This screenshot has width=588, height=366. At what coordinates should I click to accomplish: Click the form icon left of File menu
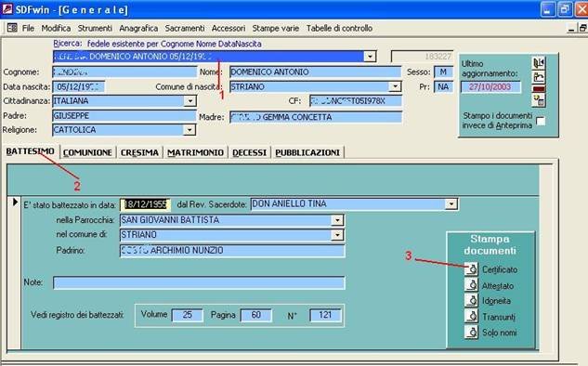coord(12,28)
